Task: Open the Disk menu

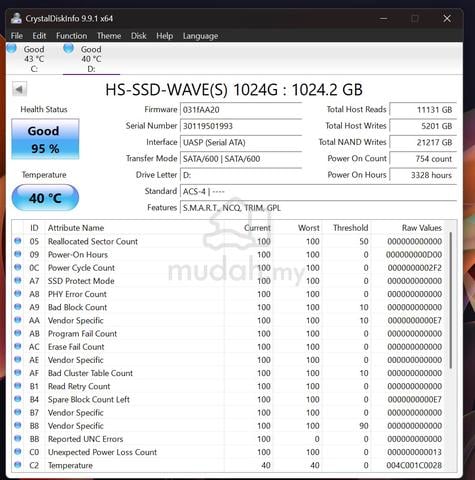Action: coord(138,36)
